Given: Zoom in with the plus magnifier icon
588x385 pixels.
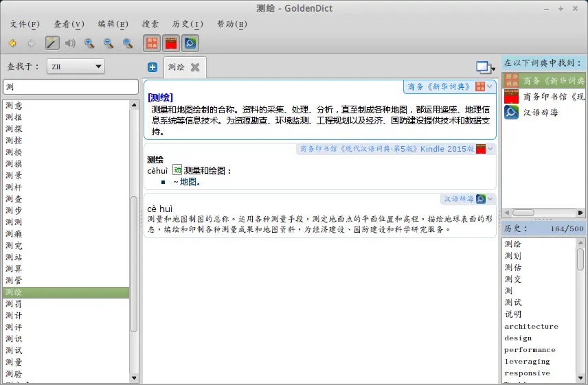Looking at the screenshot, I should click(89, 43).
